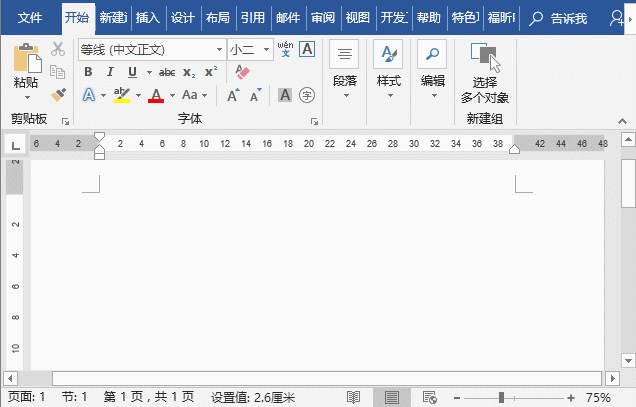Expand text effects dropdown arrow

point(103,95)
